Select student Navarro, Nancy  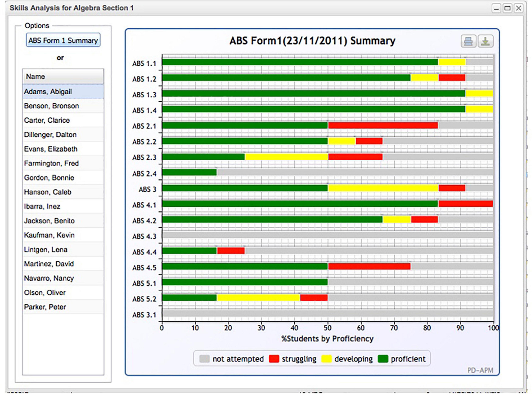pyautogui.click(x=63, y=278)
